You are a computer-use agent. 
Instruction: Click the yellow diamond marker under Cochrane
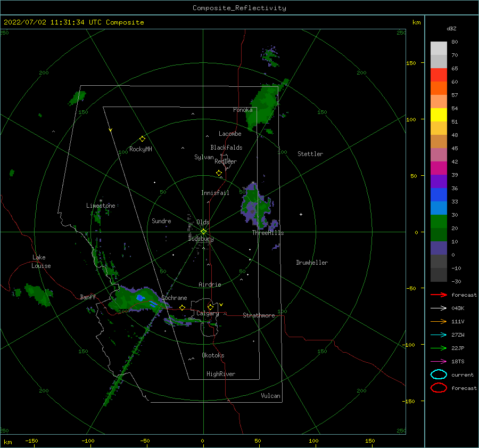(x=183, y=307)
